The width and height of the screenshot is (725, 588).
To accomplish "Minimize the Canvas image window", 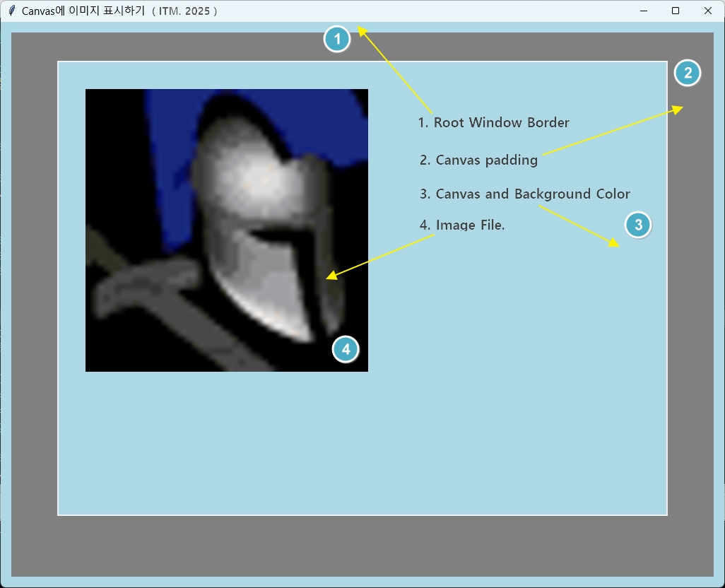I will (x=643, y=11).
